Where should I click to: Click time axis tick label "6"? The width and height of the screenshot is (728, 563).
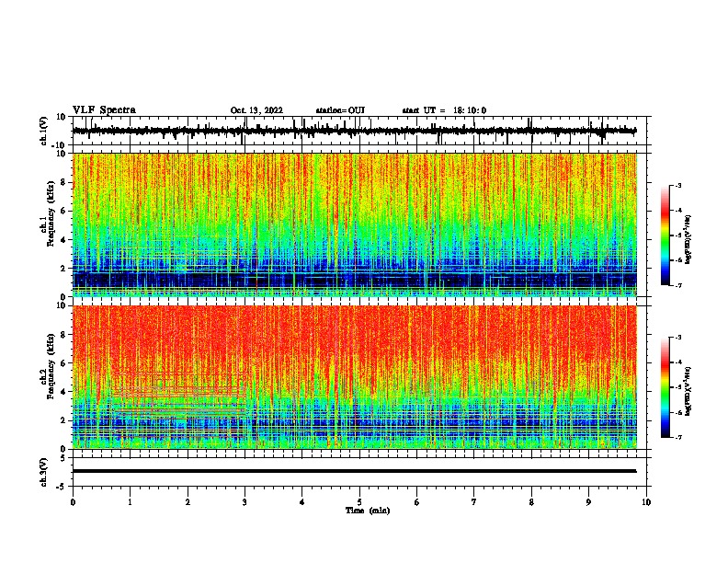417,502
